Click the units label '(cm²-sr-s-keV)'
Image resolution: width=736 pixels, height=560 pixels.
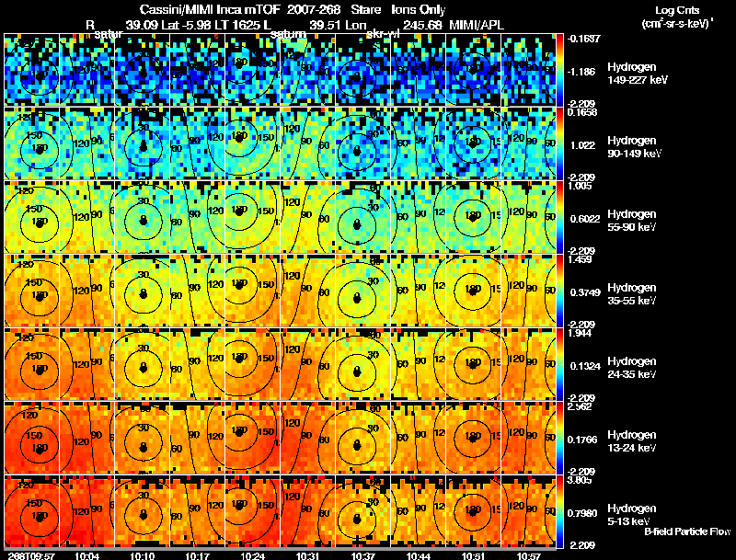(x=676, y=24)
